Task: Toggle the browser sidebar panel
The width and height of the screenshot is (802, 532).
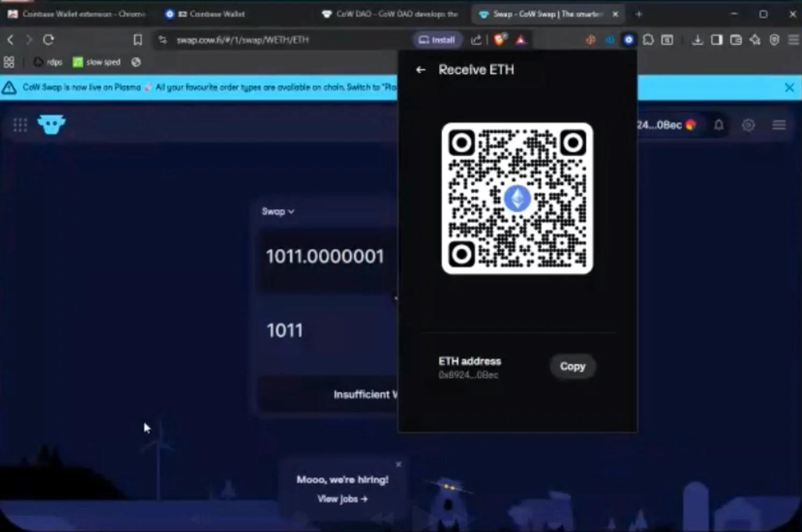Action: click(x=717, y=40)
